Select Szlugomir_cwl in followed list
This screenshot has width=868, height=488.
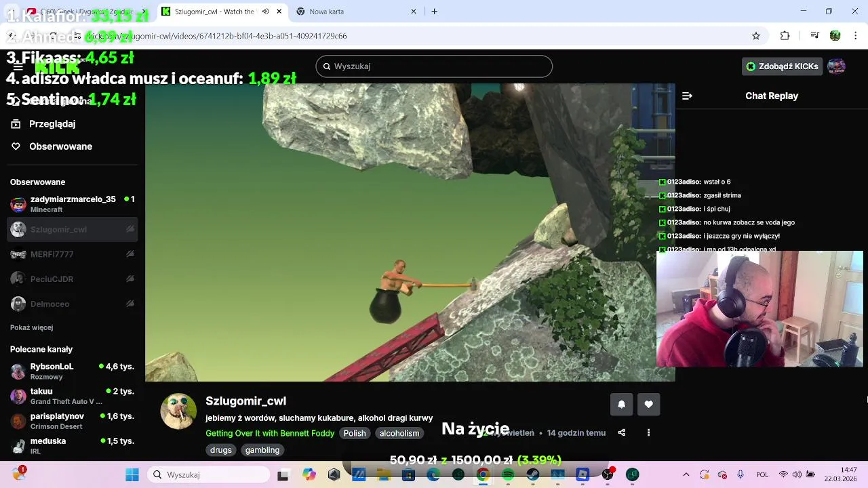73,229
